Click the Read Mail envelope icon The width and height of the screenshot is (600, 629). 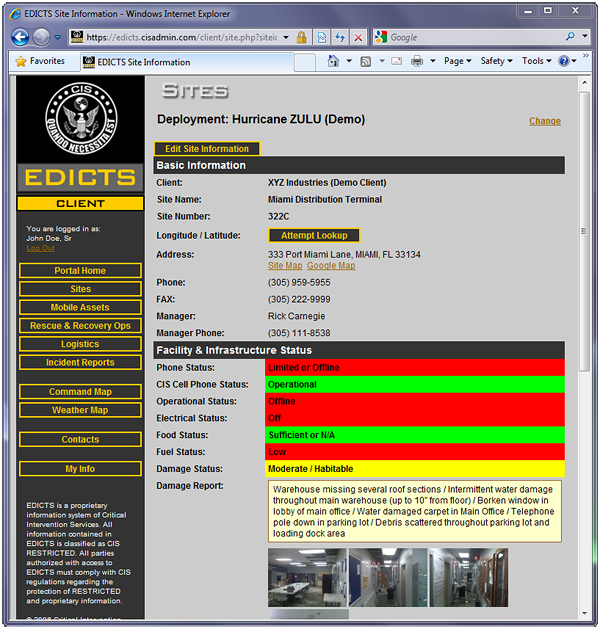[397, 61]
